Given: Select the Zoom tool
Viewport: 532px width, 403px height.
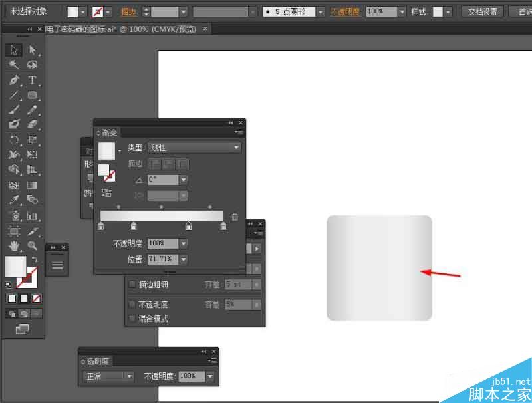Looking at the screenshot, I should click(32, 246).
